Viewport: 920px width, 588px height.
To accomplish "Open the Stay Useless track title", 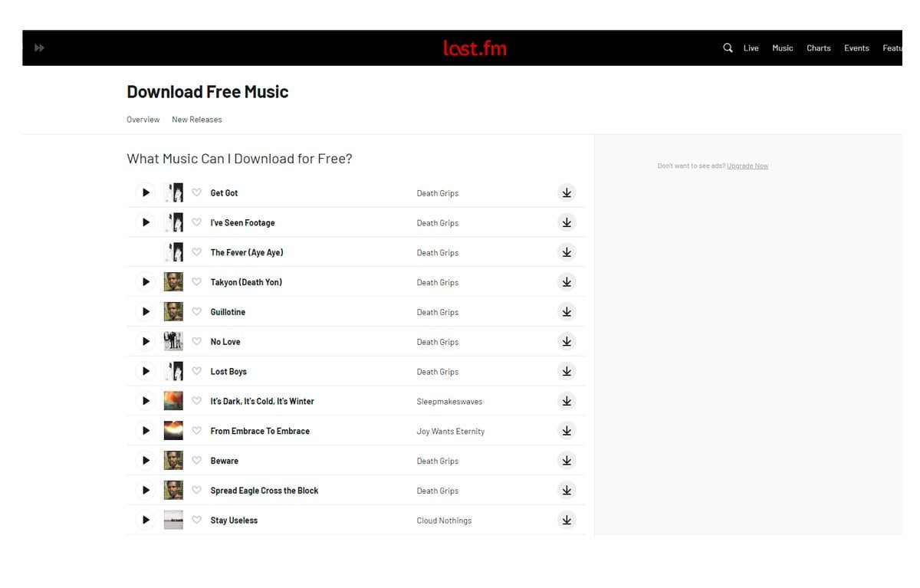I will point(235,521).
